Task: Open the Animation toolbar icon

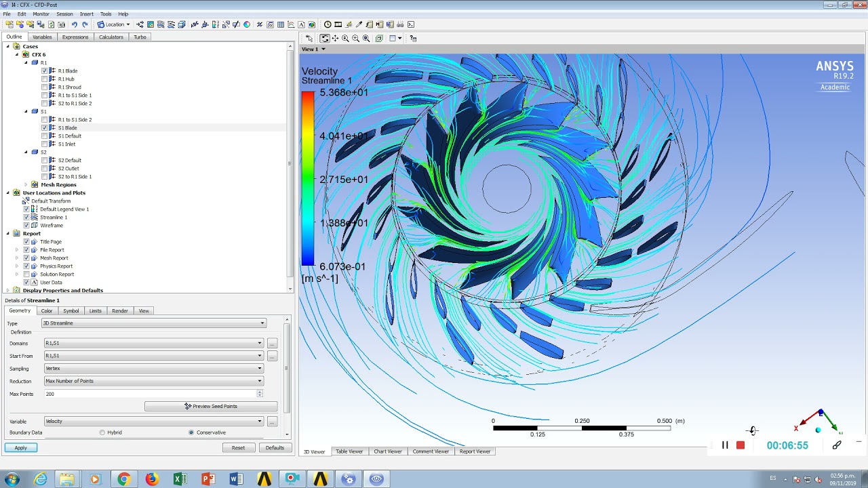Action: point(338,24)
